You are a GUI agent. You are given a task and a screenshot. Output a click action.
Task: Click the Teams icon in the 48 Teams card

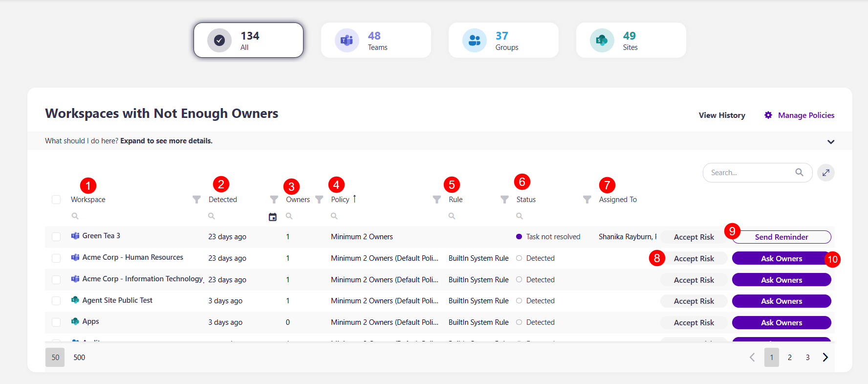coord(347,40)
